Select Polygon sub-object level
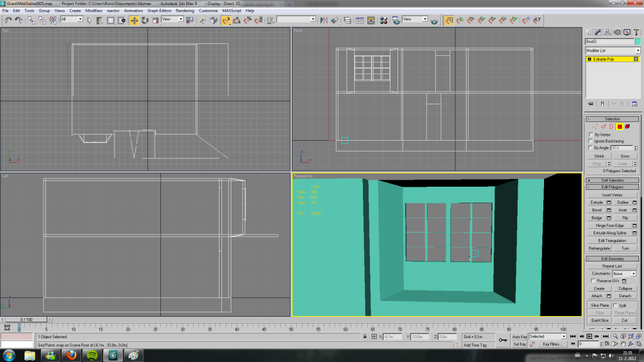This screenshot has width=644, height=362. pos(619,127)
